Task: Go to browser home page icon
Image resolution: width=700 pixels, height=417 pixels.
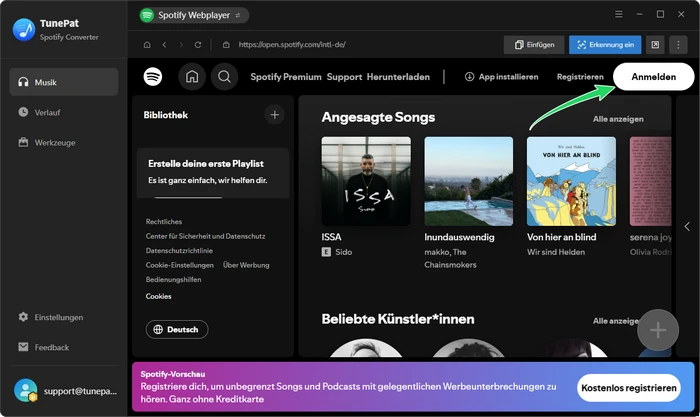Action: [x=147, y=45]
